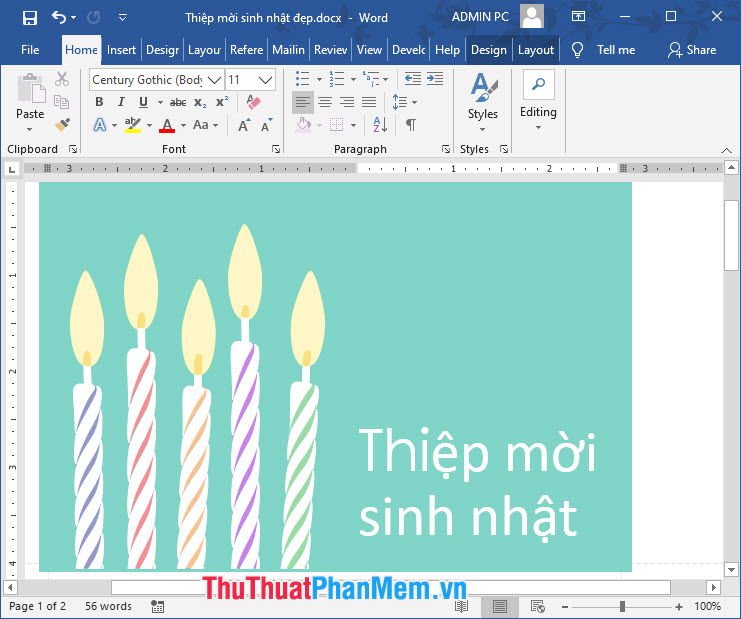
Task: Click the Strikethrough abc icon
Action: coord(178,102)
